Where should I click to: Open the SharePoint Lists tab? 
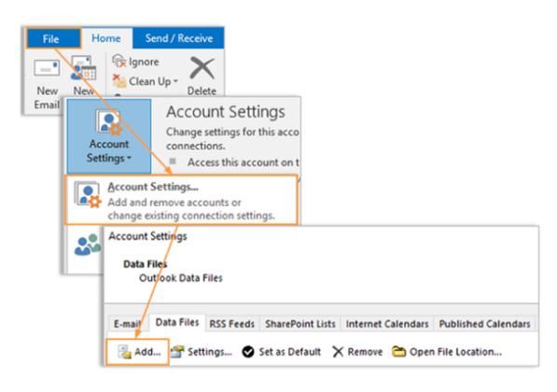pyautogui.click(x=300, y=324)
